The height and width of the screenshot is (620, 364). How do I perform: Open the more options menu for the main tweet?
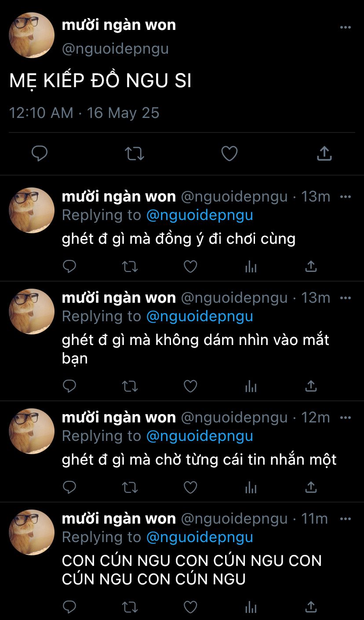(x=346, y=27)
